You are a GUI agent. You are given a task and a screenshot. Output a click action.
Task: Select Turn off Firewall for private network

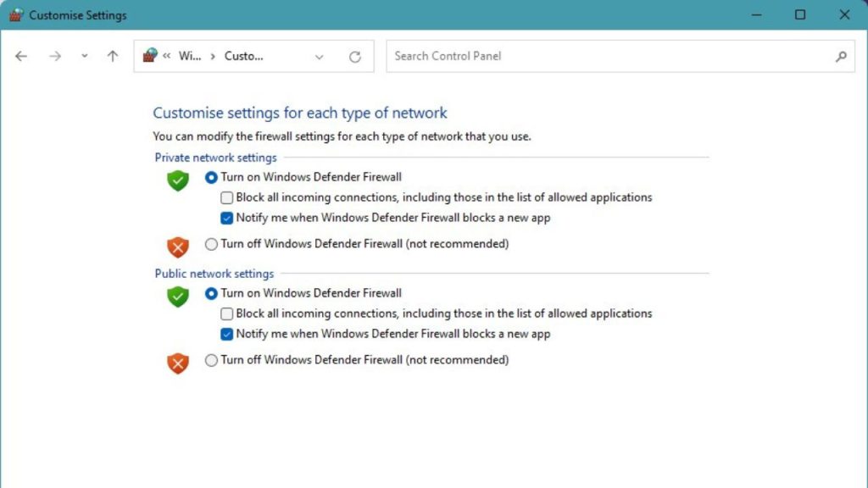tap(211, 244)
